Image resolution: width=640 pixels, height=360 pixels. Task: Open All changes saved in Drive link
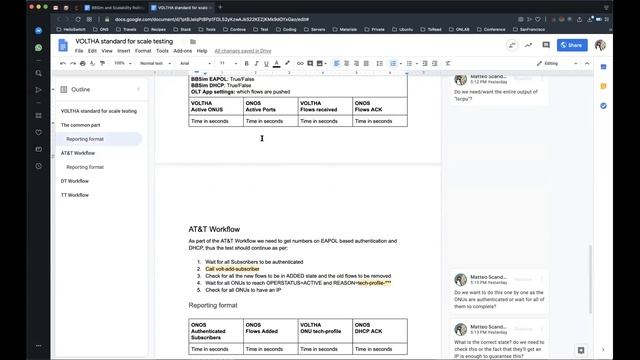(243, 51)
